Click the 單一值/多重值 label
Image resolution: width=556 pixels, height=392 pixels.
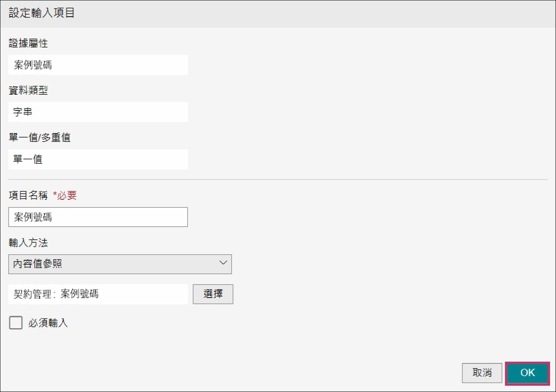point(39,137)
